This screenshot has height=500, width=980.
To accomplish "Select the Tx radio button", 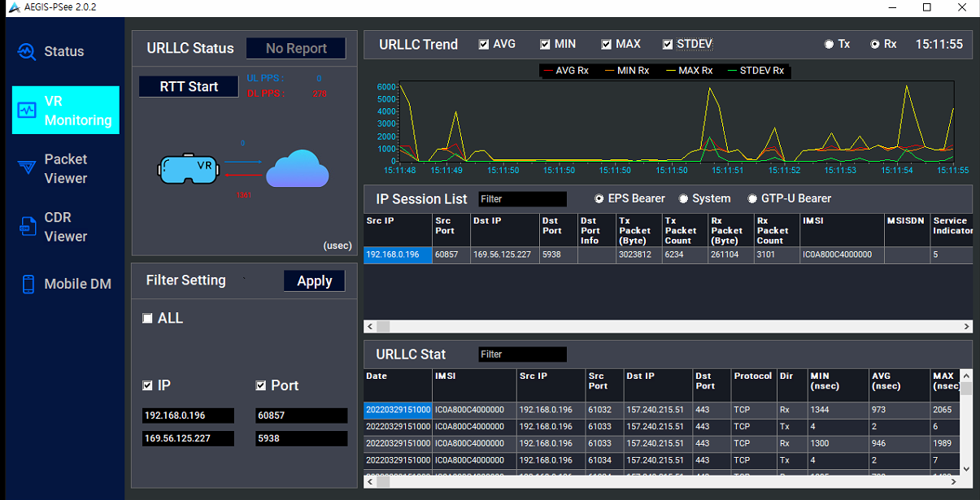I will [829, 44].
